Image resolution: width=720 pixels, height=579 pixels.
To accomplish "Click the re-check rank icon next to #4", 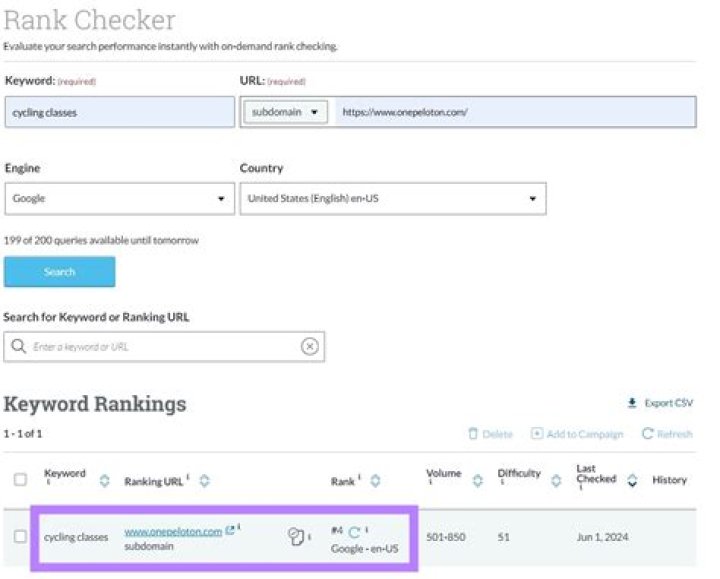I will click(x=354, y=532).
